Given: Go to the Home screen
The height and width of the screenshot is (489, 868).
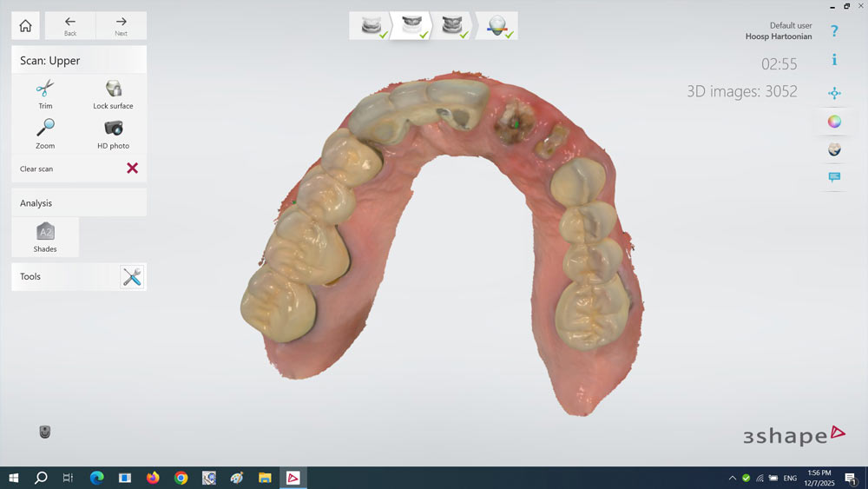Looking at the screenshot, I should pyautogui.click(x=25, y=26).
